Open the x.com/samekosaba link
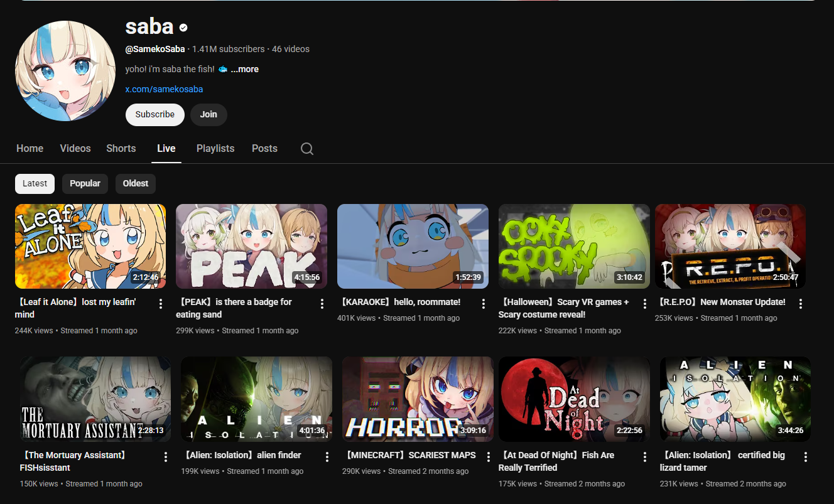Image resolution: width=834 pixels, height=504 pixels. click(164, 89)
